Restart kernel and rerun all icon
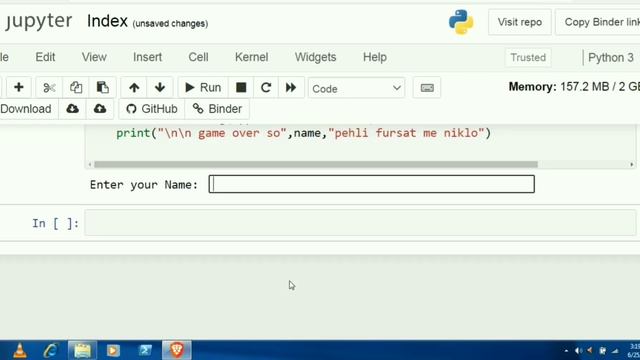 click(x=291, y=87)
